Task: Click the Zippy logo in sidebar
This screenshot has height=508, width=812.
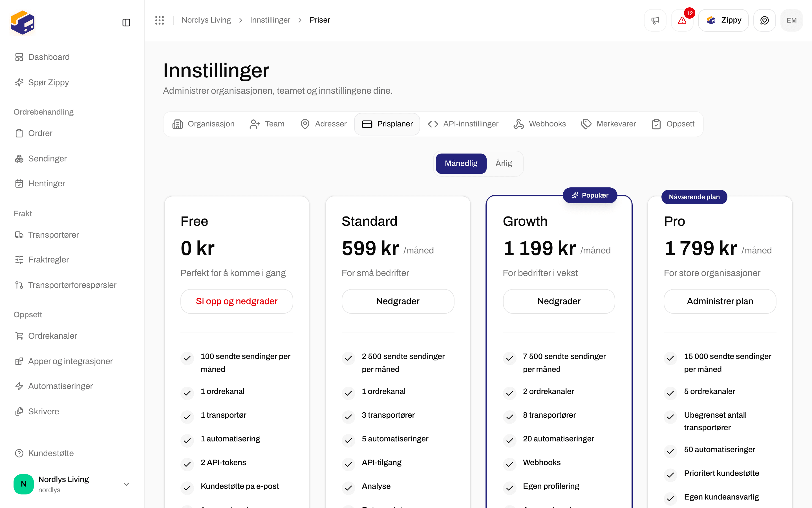Action: (23, 23)
